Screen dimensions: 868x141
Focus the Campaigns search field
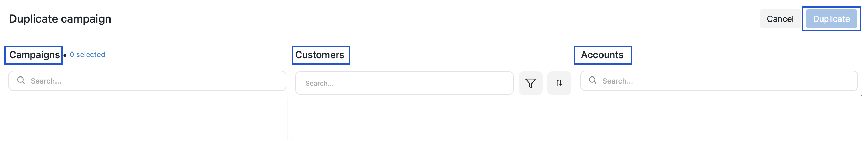click(x=155, y=81)
